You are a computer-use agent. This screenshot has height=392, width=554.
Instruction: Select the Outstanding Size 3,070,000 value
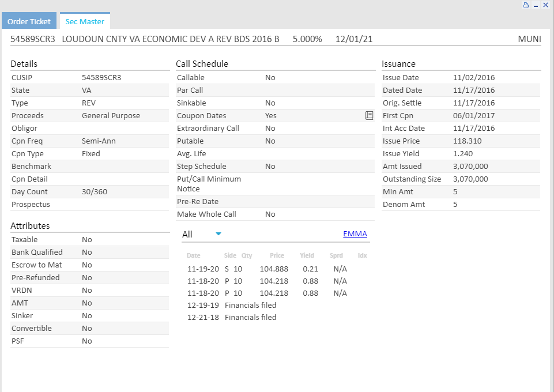coord(470,179)
